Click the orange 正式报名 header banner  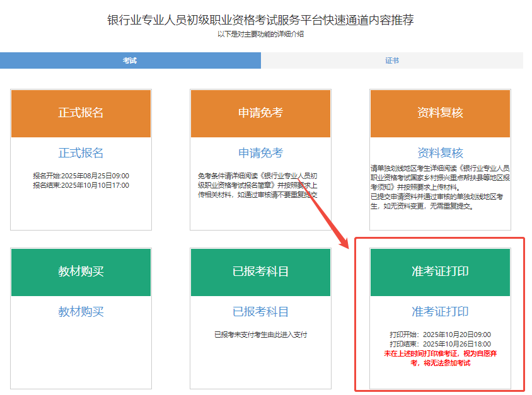point(81,113)
